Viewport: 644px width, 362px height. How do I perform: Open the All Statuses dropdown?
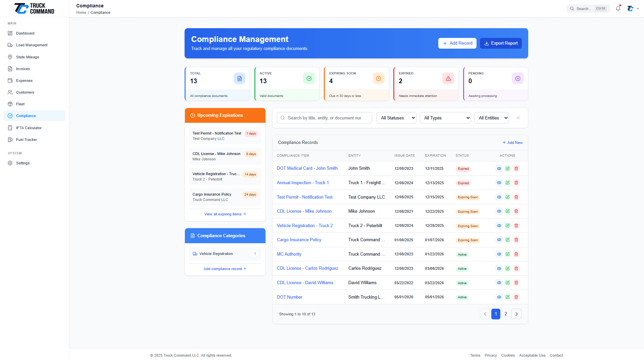[396, 118]
